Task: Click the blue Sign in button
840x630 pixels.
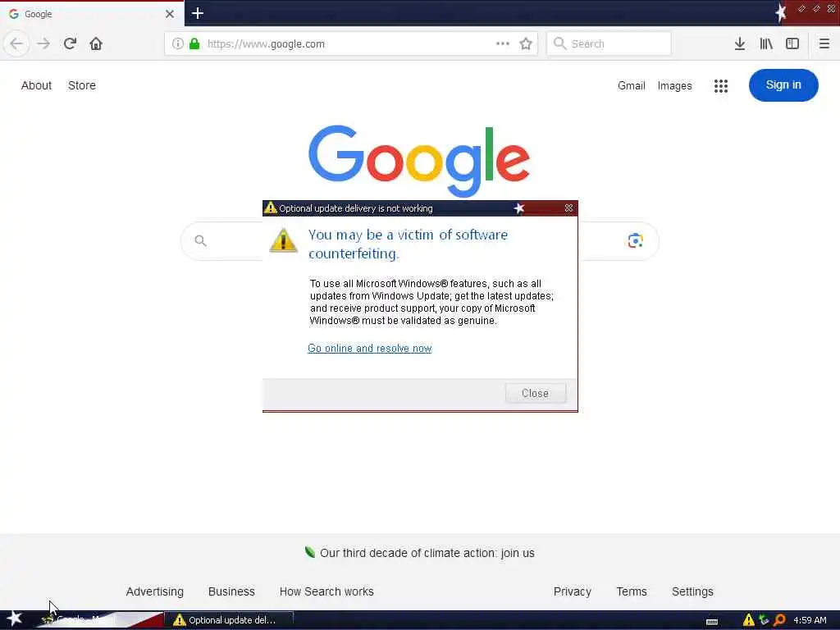Action: pos(783,85)
